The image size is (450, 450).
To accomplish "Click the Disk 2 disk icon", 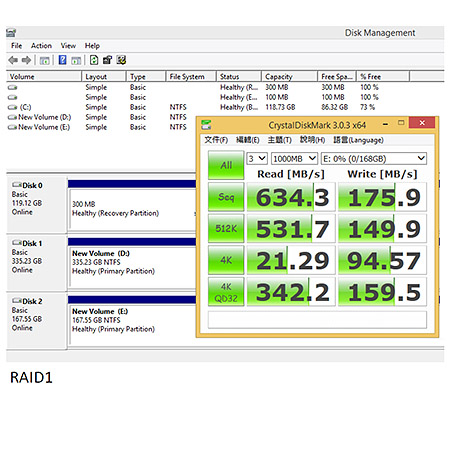I will [17, 301].
